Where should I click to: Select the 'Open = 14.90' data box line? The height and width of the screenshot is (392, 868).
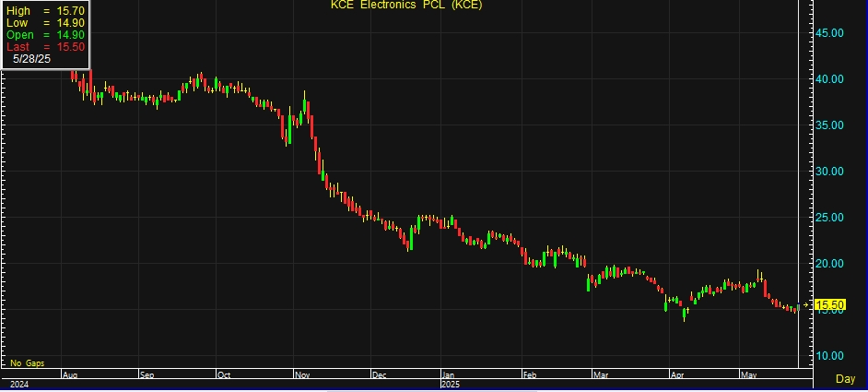45,35
